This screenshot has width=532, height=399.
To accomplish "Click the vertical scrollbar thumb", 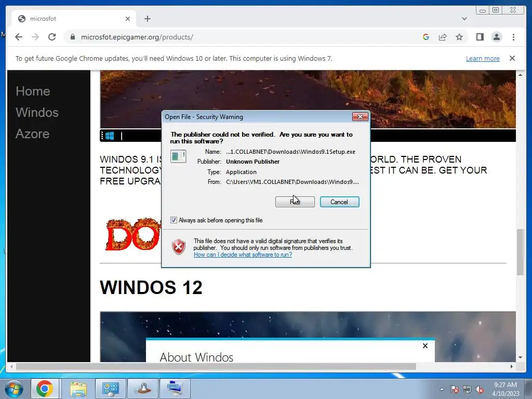I will pos(520,252).
